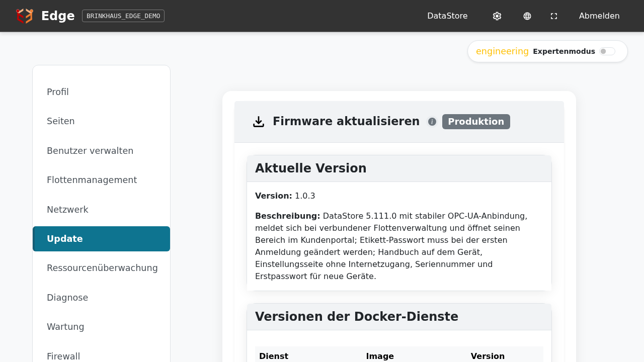Screen dimensions: 644x362
Task: Open the Diagnose section
Action: 101,298
